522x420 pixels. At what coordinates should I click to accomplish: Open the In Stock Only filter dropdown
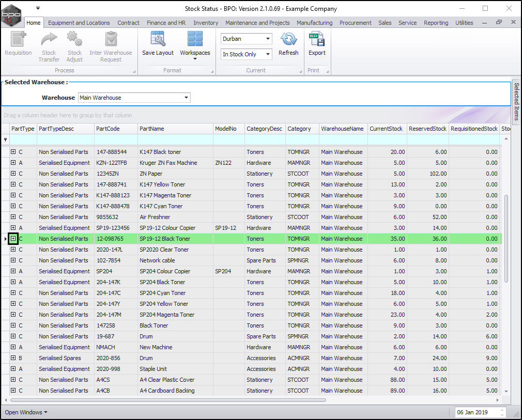(268, 54)
